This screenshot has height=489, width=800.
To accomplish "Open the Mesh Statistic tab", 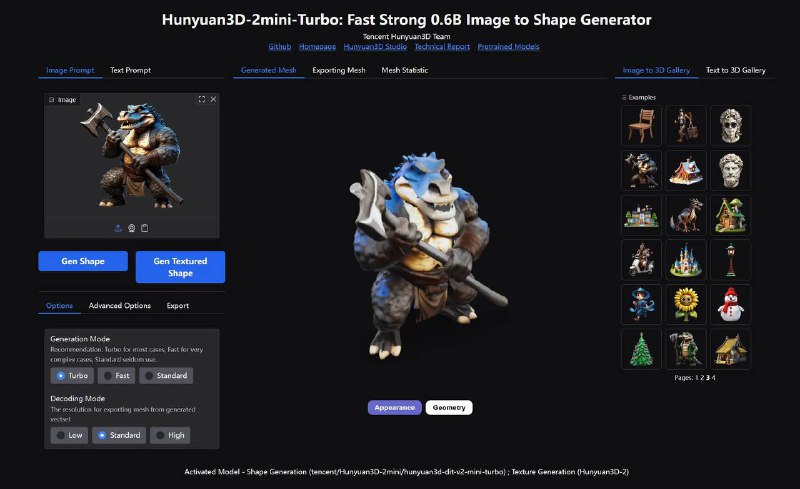I will [405, 70].
